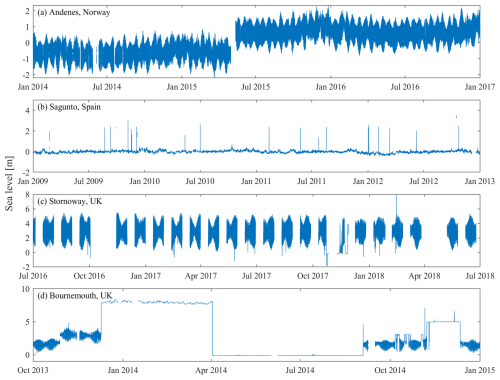Click the 'Jul 2017' tick label in Stornoway panel
Screen dimensions: 500x380
pyautogui.click(x=256, y=276)
